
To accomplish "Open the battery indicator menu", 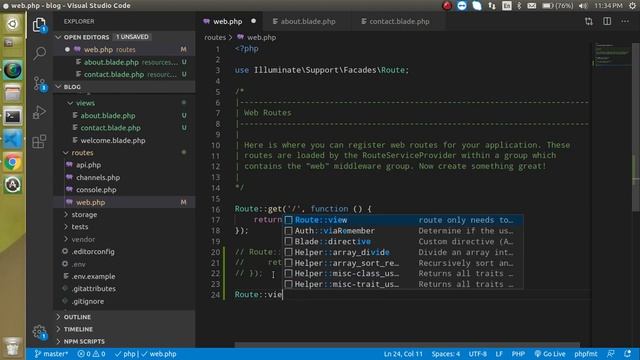I will [558, 6].
